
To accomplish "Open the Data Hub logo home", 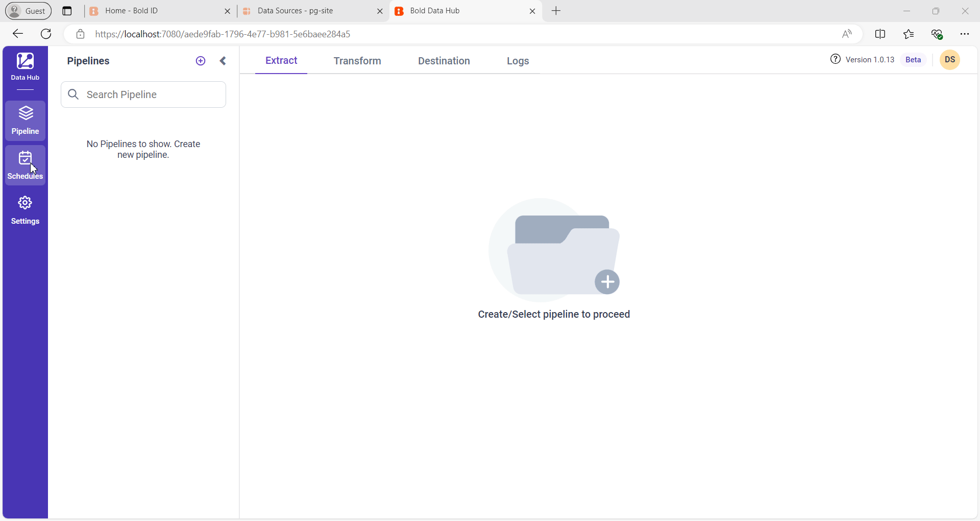I will coord(25,67).
